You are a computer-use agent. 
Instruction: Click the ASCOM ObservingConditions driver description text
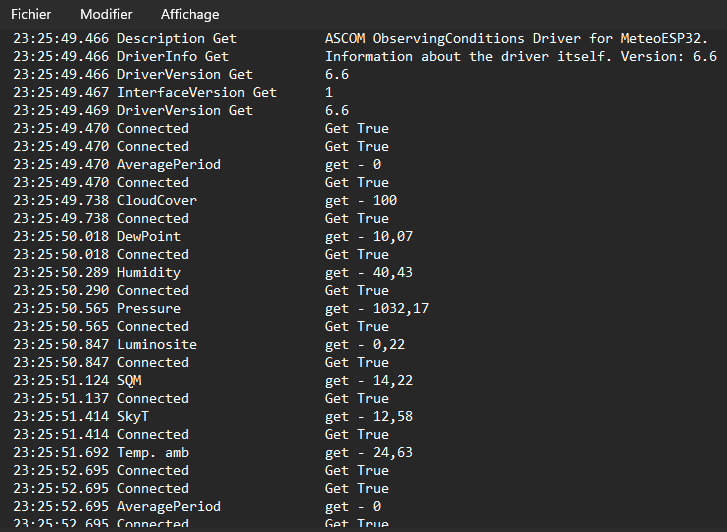[x=516, y=38]
